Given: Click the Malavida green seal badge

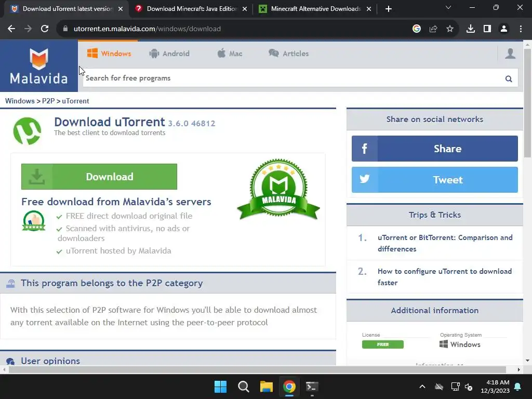Looking at the screenshot, I should 278,189.
